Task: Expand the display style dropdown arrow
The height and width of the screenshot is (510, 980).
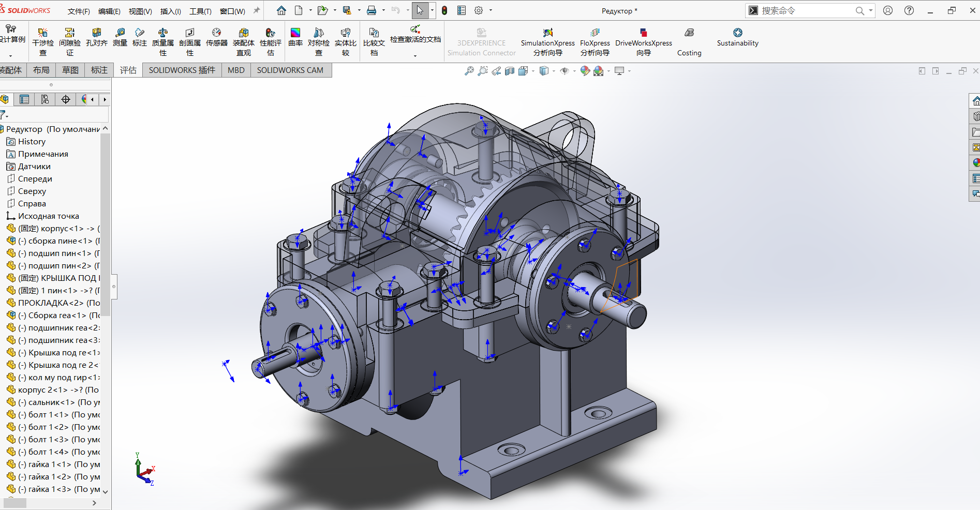Action: click(x=554, y=71)
